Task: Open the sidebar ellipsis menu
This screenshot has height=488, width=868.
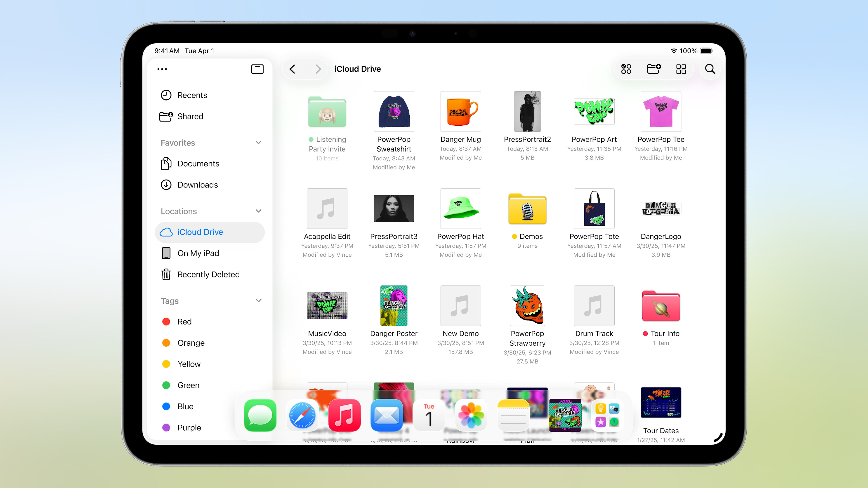Action: (x=162, y=69)
